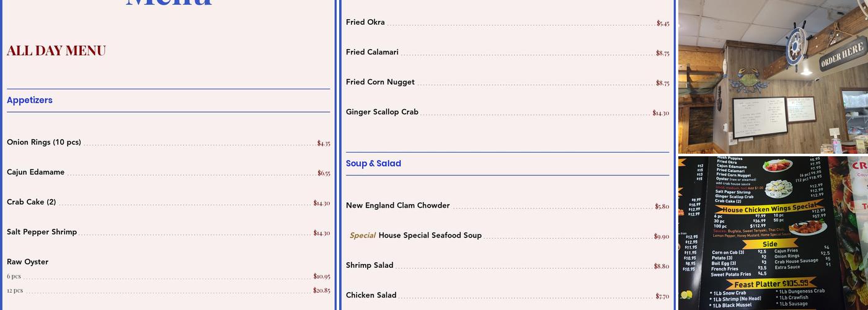Click the Cajun Edamame menu item

tap(36, 172)
